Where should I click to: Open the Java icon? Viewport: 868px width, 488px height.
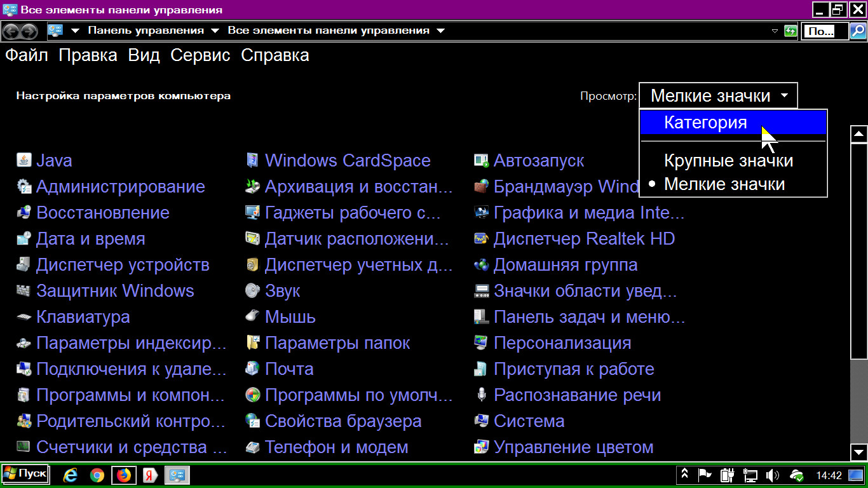(x=24, y=160)
